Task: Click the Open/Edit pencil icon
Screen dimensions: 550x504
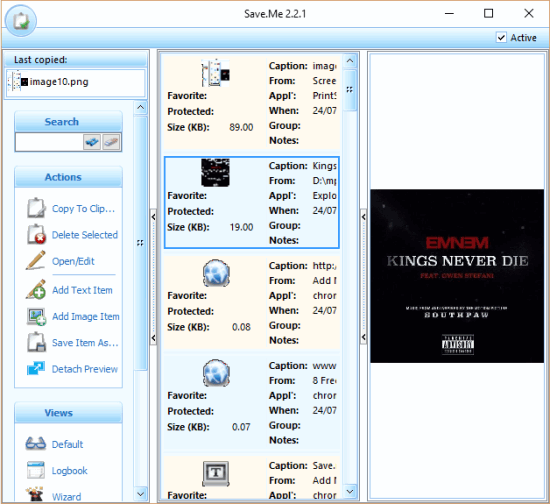Action: 36,260
